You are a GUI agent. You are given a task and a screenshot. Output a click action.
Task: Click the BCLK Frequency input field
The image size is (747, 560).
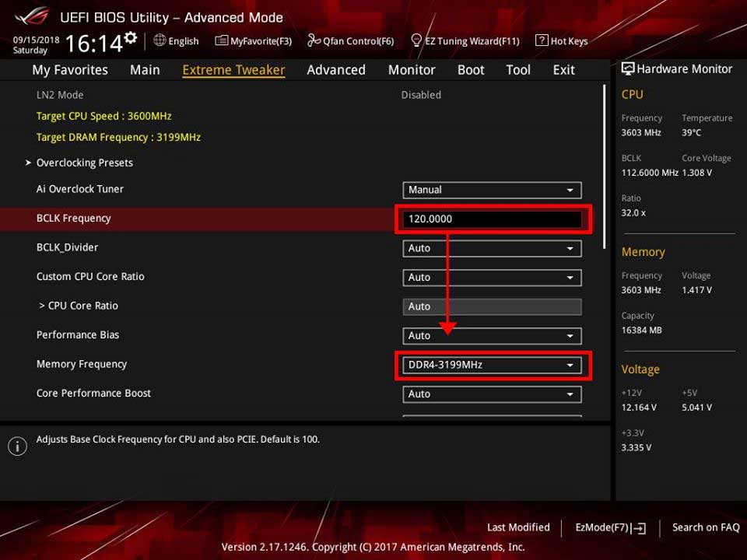tap(492, 219)
